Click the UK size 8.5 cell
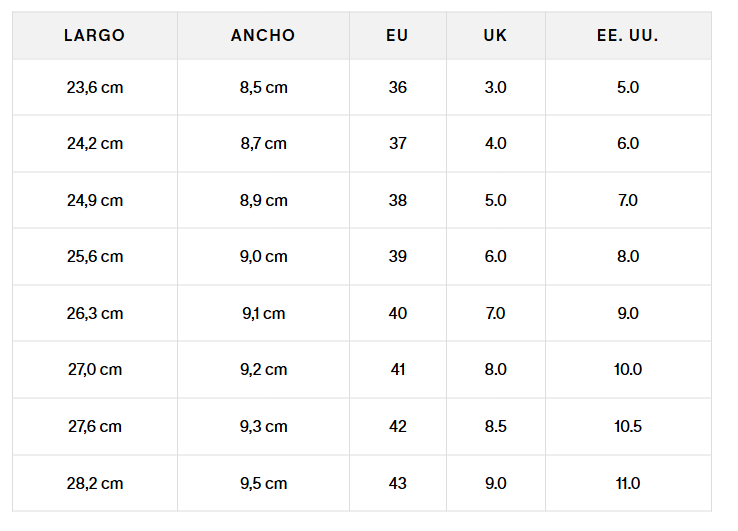 [x=495, y=426]
